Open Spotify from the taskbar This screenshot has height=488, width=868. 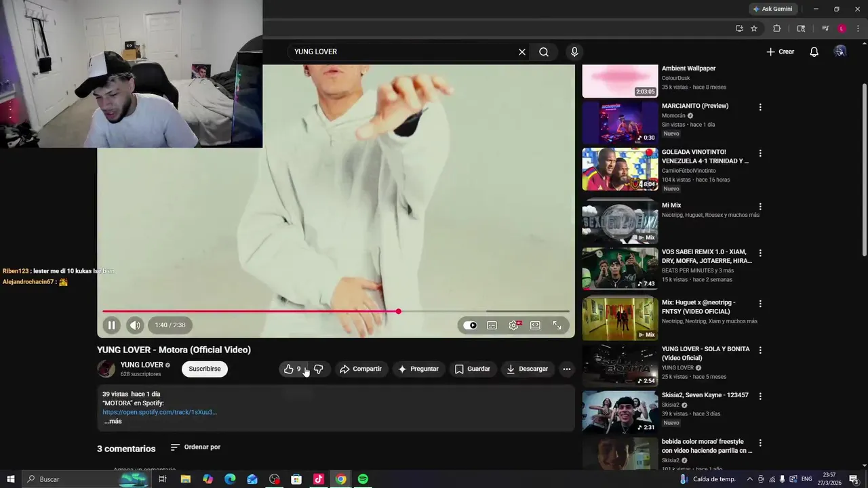pos(363,479)
